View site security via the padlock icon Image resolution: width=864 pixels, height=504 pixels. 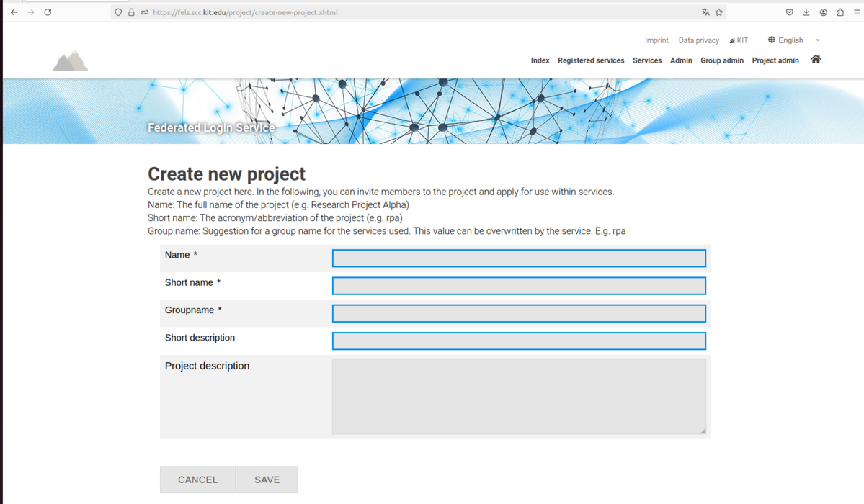tap(131, 12)
